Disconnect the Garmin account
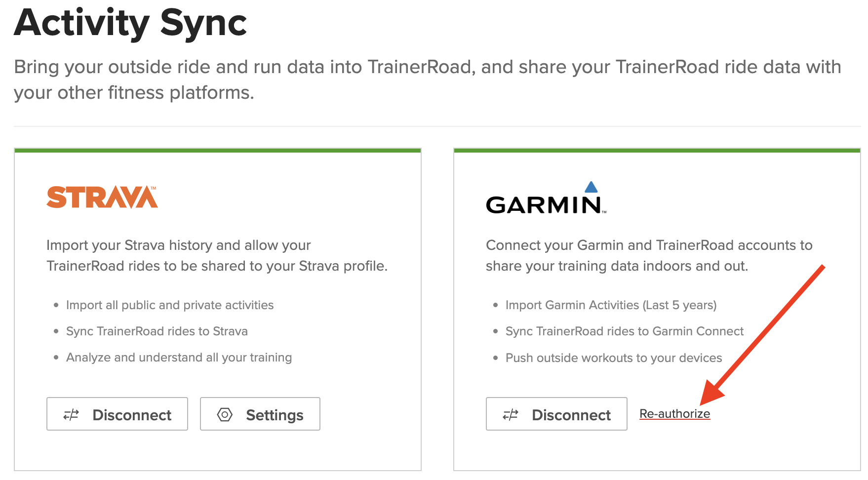Screen dimensions: 868x480 pyautogui.click(x=556, y=415)
